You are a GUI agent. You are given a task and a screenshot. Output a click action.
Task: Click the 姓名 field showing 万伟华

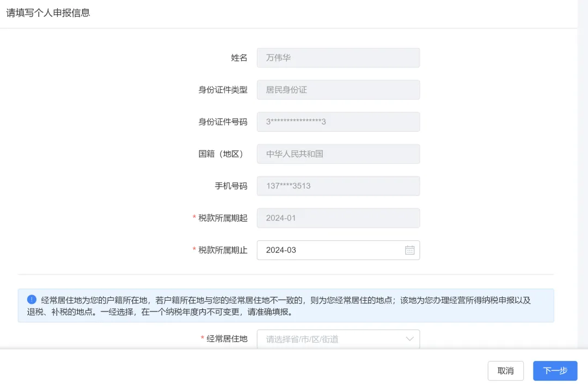[338, 58]
